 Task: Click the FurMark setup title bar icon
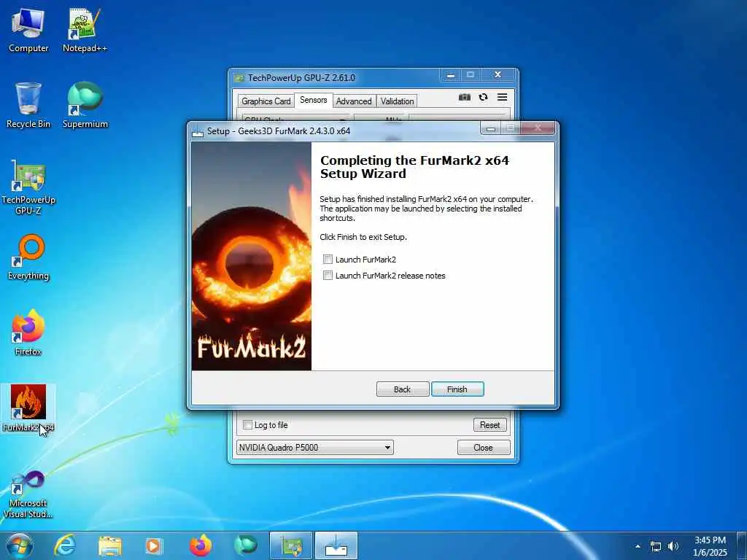point(197,131)
